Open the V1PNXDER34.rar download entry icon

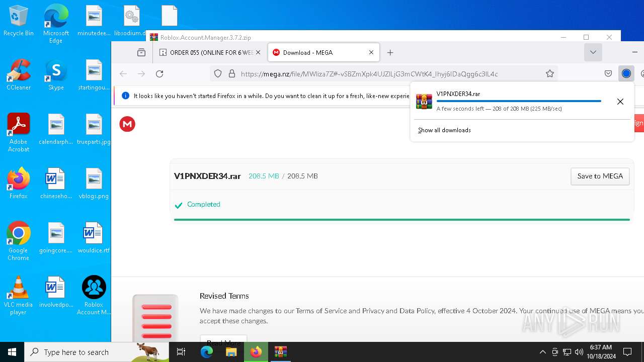point(424,102)
